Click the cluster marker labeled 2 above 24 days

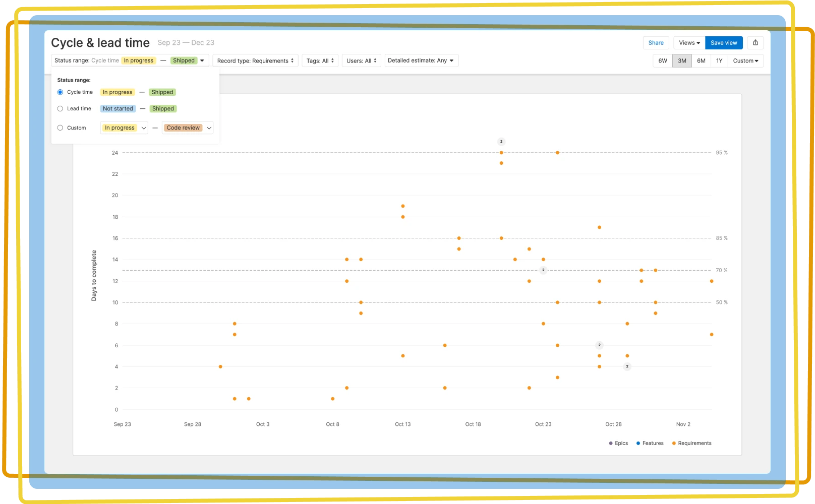point(501,142)
